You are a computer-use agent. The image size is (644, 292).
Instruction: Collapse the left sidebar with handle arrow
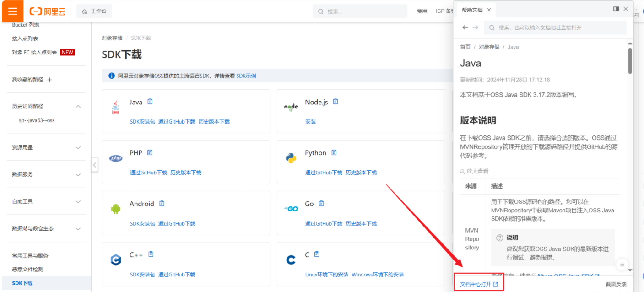pos(95,165)
